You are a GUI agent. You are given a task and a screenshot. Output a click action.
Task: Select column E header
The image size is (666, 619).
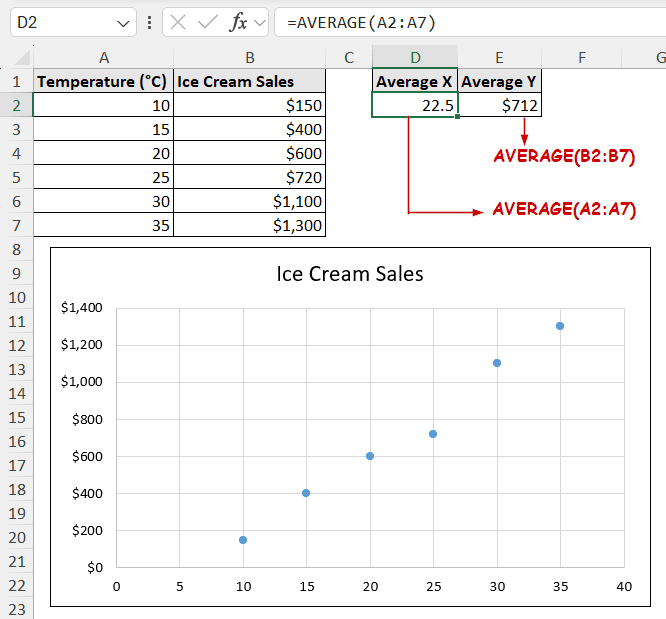500,57
